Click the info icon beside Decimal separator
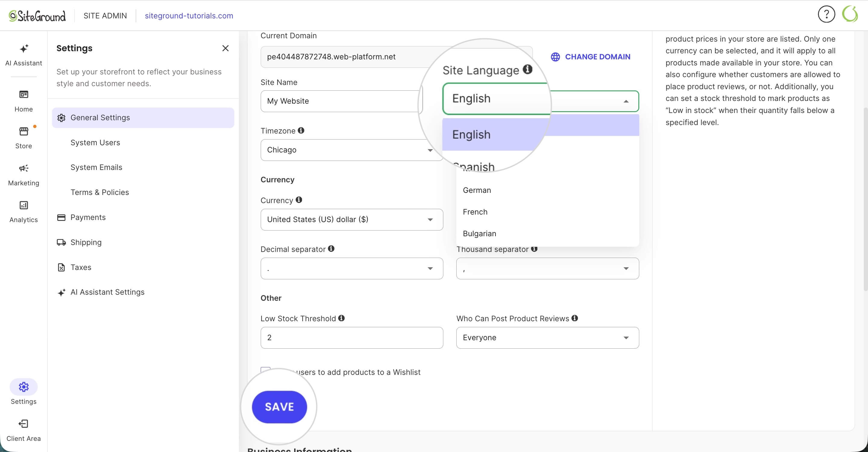Screen dimensions: 868x452 click(331, 249)
